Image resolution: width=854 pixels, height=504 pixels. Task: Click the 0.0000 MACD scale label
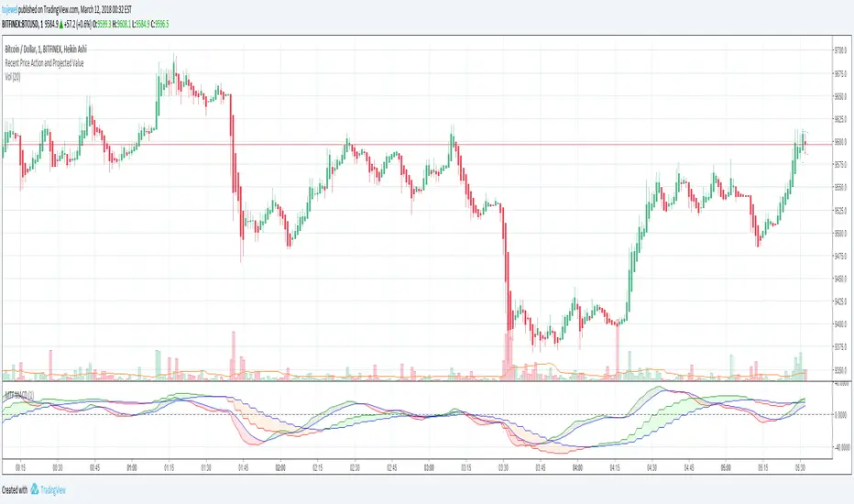click(841, 414)
